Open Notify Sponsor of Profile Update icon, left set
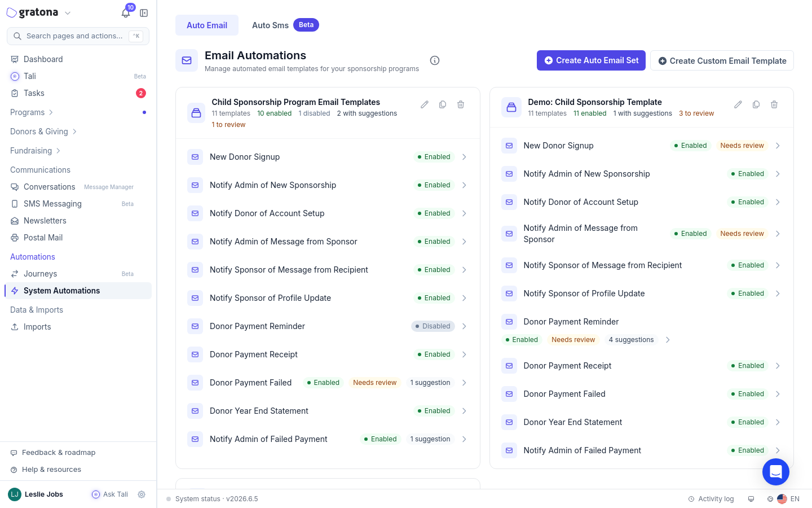The width and height of the screenshot is (812, 508). (x=195, y=298)
